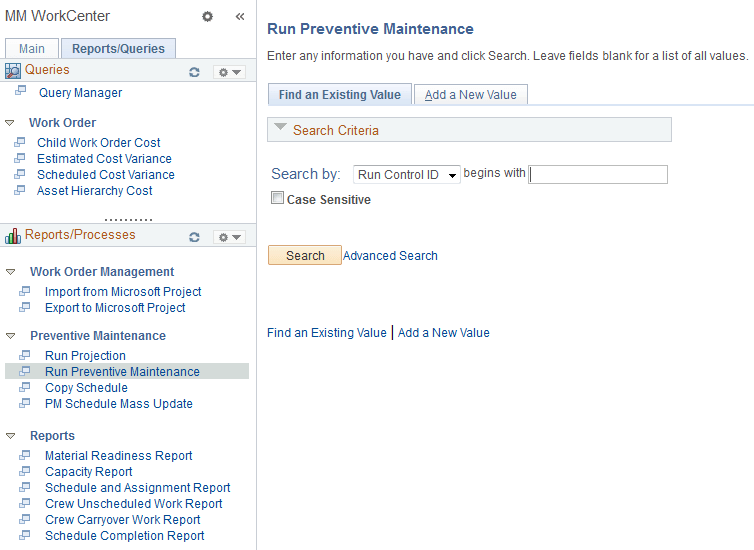This screenshot has height=550, width=754.
Task: Click the dotted splitter handle above Reports/Processes
Action: tap(128, 220)
